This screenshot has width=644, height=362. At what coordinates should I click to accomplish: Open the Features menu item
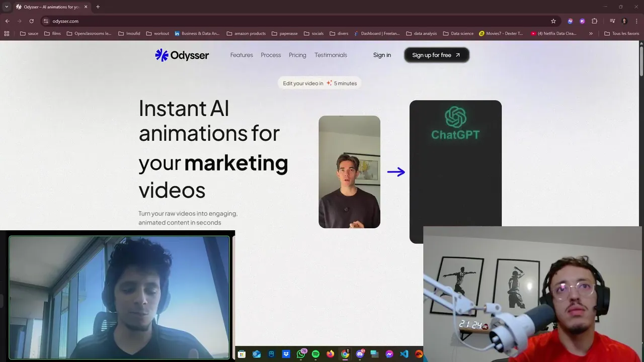click(242, 55)
